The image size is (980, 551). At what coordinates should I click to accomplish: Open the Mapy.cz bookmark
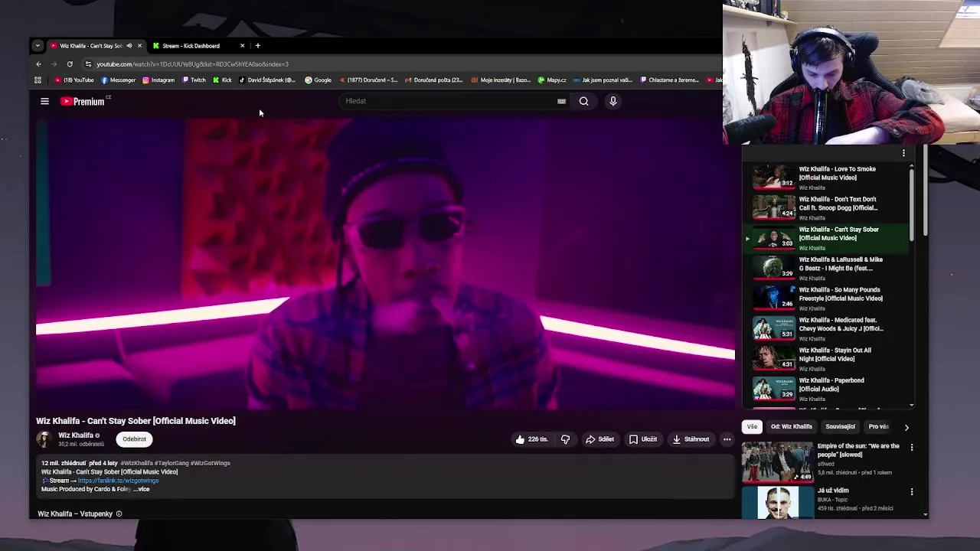point(552,80)
